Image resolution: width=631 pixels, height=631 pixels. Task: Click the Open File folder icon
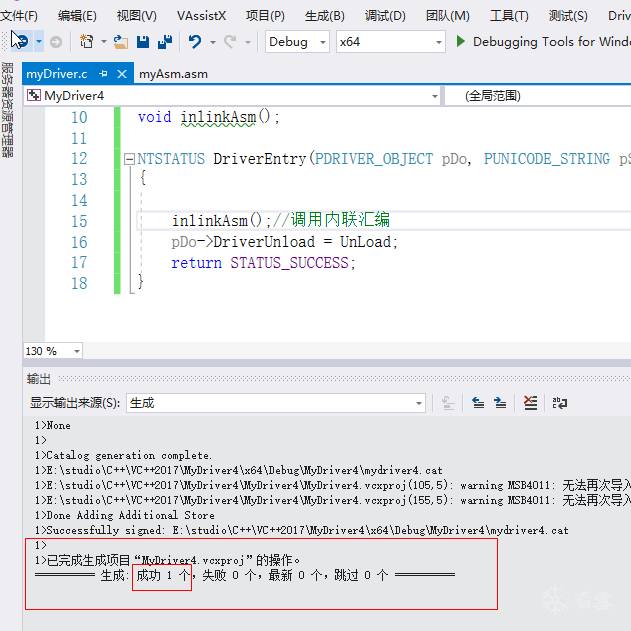coord(120,42)
